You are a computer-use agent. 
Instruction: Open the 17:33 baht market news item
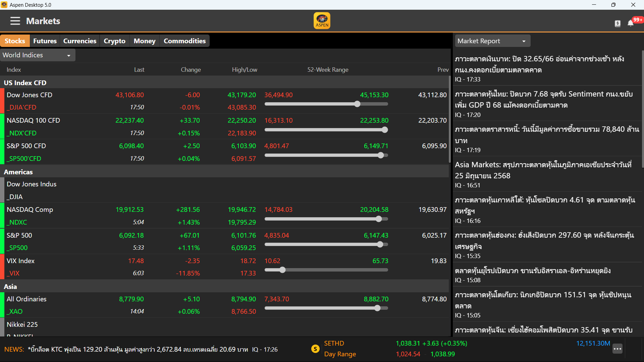547,68
